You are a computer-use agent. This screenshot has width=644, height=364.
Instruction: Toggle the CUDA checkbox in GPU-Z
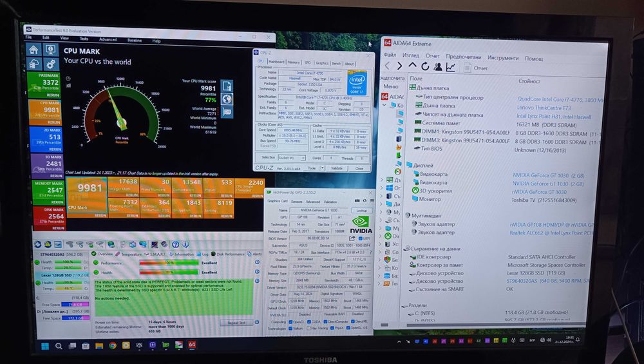coord(309,321)
